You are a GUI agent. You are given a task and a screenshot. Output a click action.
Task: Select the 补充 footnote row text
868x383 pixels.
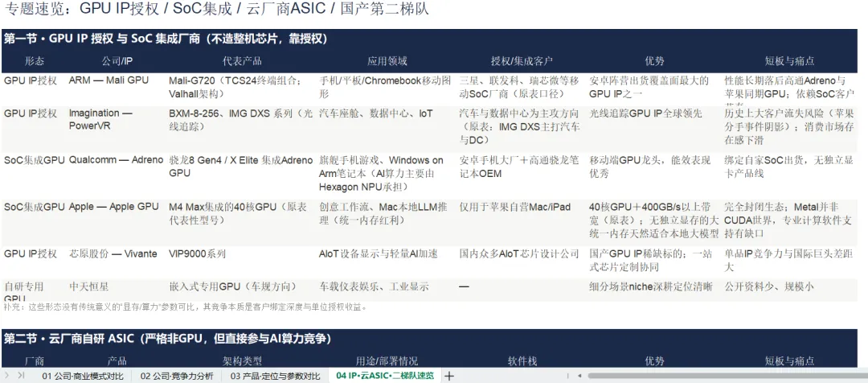[x=185, y=307]
